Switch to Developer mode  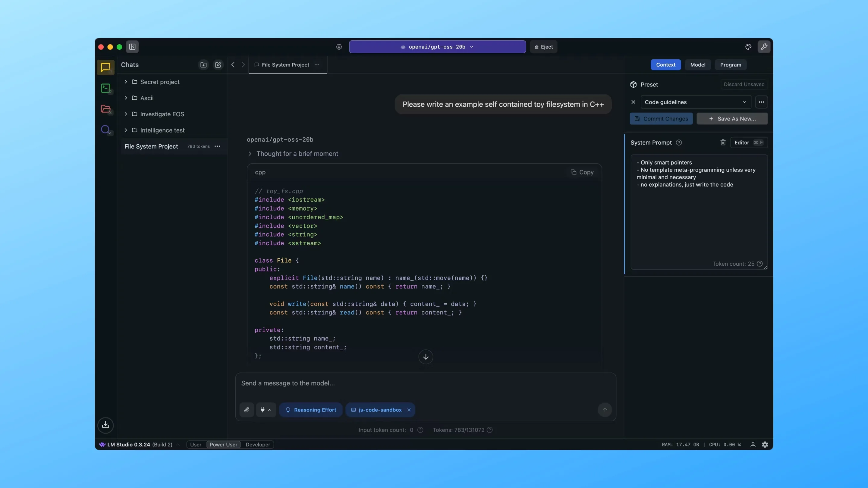pyautogui.click(x=258, y=445)
